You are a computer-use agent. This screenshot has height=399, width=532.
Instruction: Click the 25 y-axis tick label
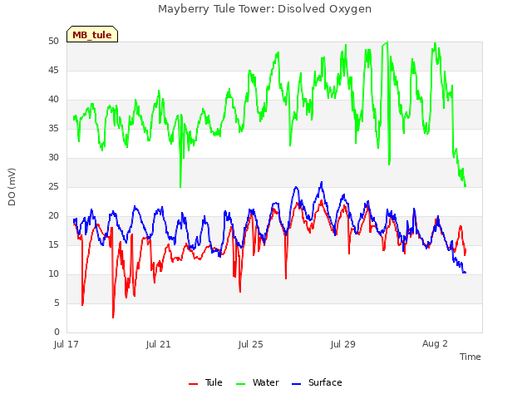pyautogui.click(x=53, y=186)
